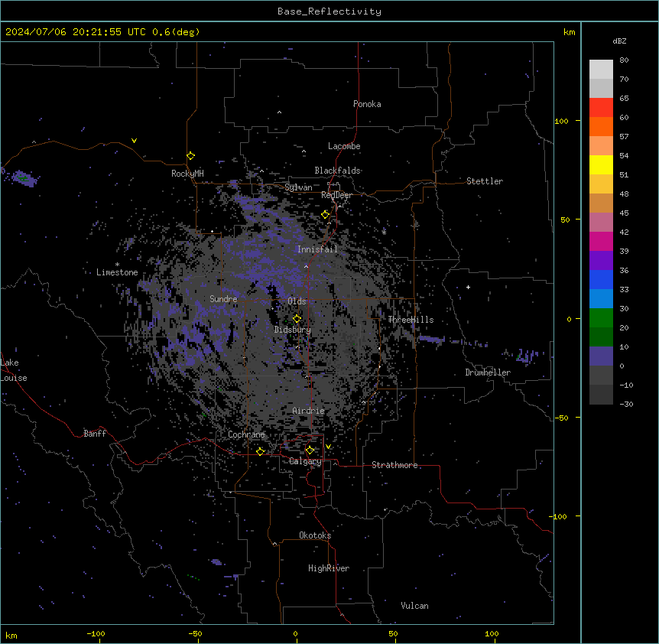Click the white caret marker west of Lacombe

[304, 151]
